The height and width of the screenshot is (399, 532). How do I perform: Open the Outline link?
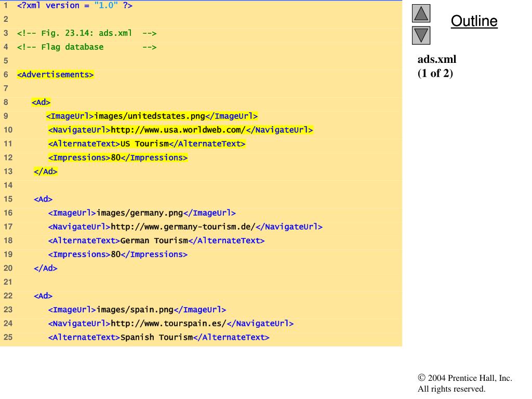[474, 21]
